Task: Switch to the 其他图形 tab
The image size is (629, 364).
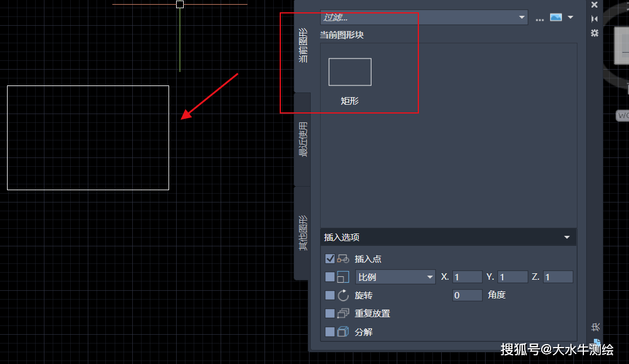Action: tap(303, 233)
